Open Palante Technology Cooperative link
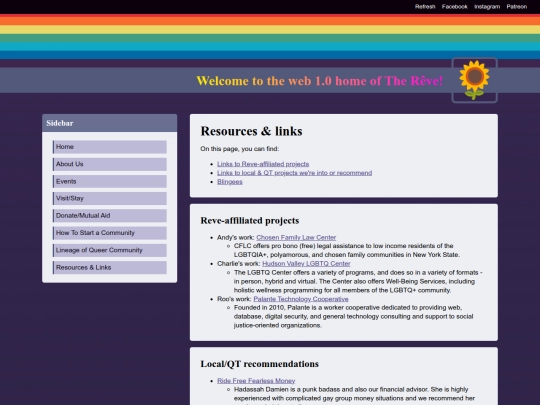Viewport: 540px width, 405px height. 301,299
